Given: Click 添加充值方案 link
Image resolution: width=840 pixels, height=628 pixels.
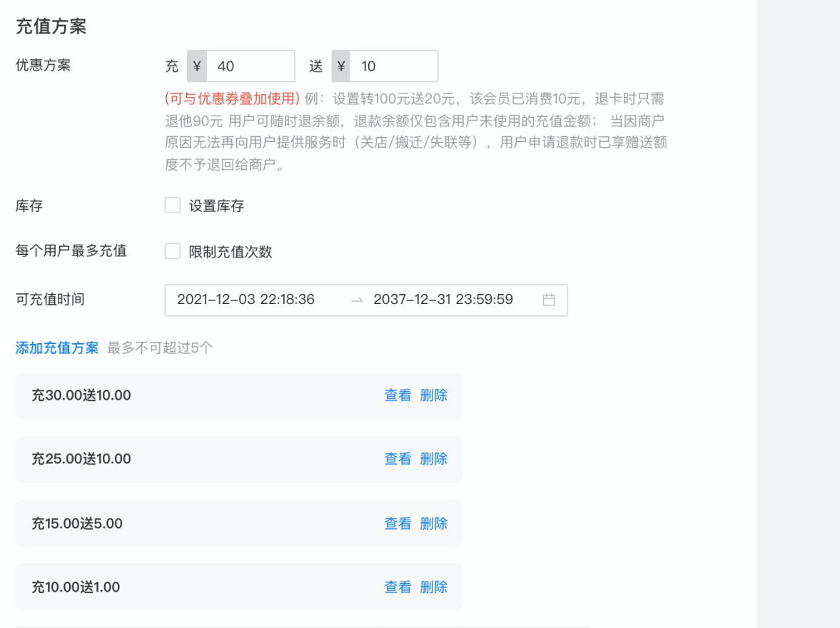Looking at the screenshot, I should point(57,348).
